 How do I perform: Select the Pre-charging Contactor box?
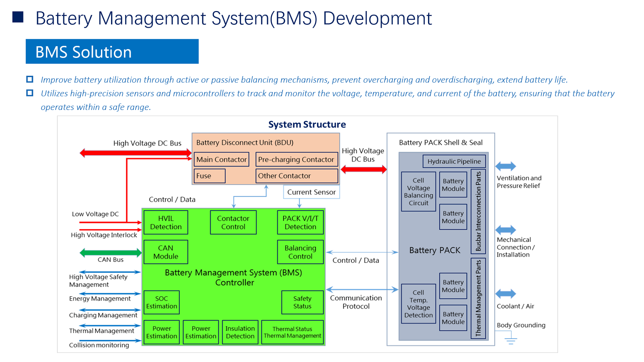[x=297, y=159]
